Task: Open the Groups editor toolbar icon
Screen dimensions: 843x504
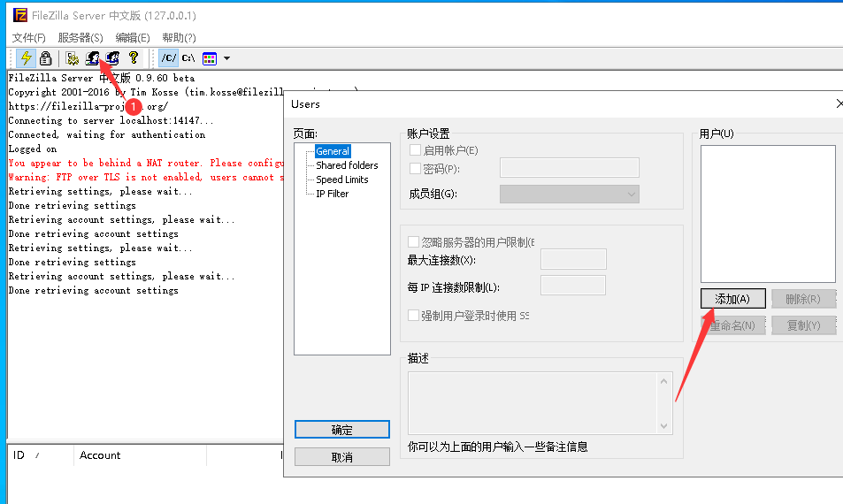Action: (x=112, y=58)
